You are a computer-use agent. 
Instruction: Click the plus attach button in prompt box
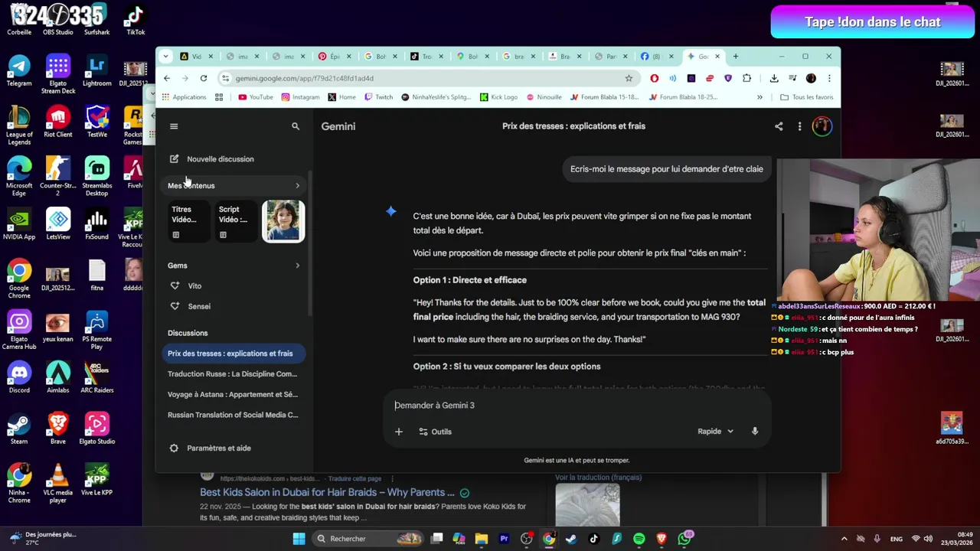(398, 432)
